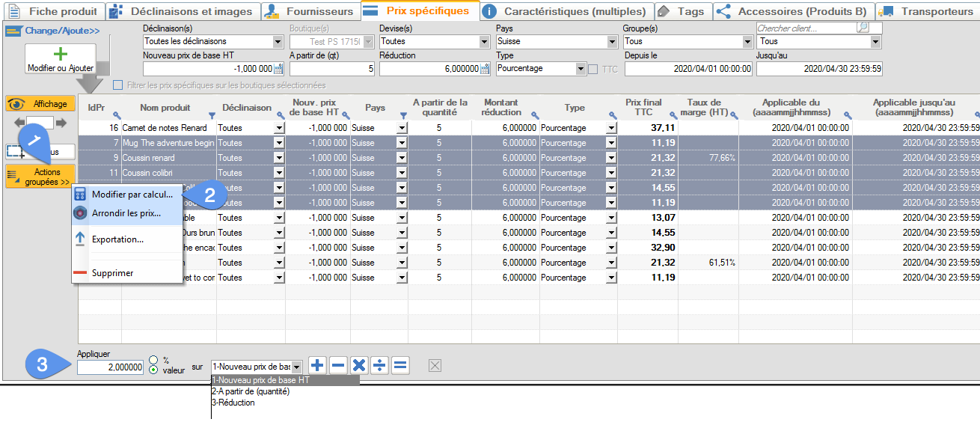The width and height of the screenshot is (980, 422).
Task: Click the left arrow under Affichage
Action: [19, 123]
